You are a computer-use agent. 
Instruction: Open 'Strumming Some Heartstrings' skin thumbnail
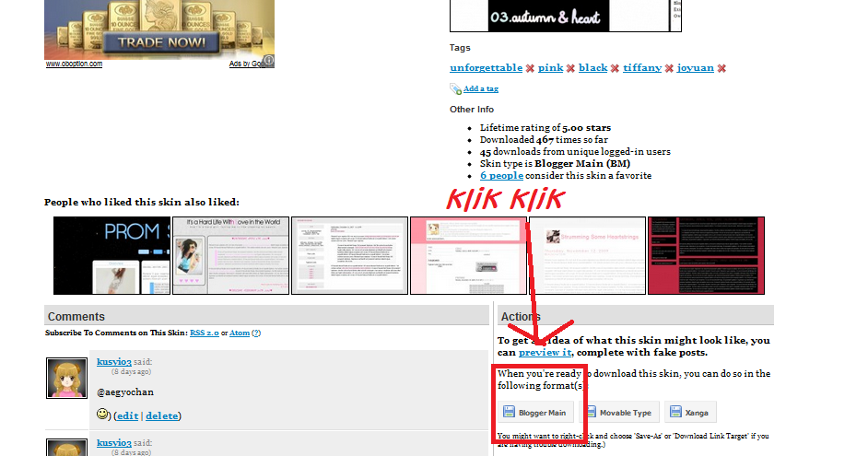point(587,255)
